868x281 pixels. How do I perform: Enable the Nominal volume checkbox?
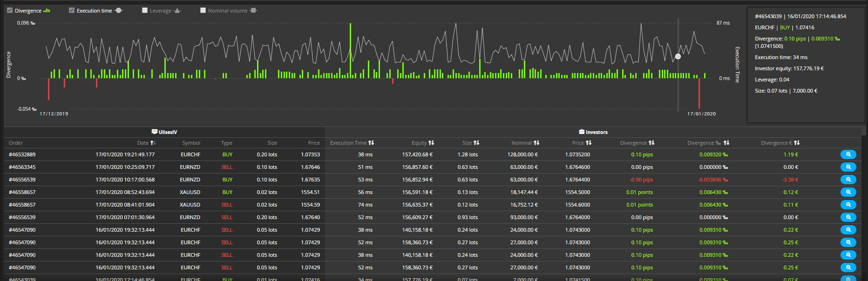(203, 10)
